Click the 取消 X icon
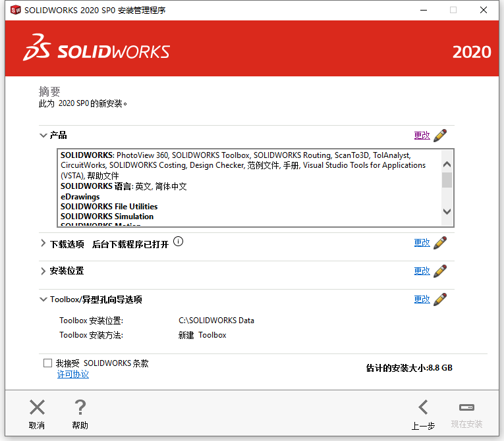504x441 pixels. point(37,407)
